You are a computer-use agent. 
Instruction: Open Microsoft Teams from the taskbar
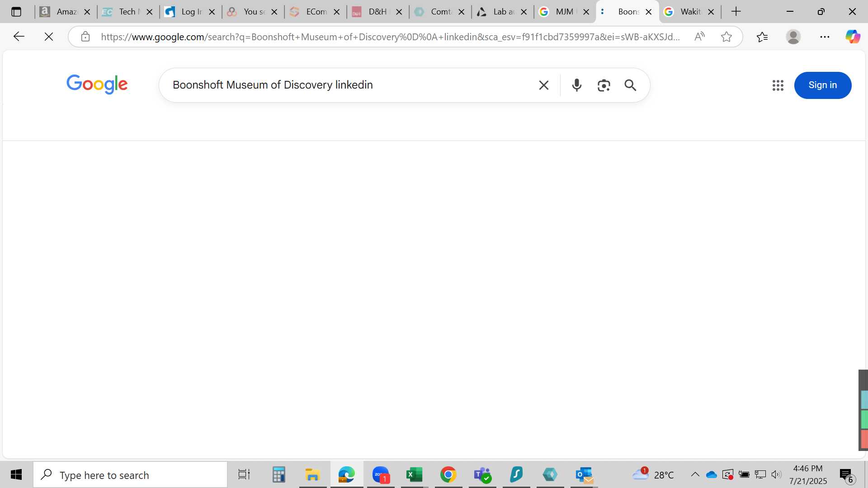tap(482, 474)
